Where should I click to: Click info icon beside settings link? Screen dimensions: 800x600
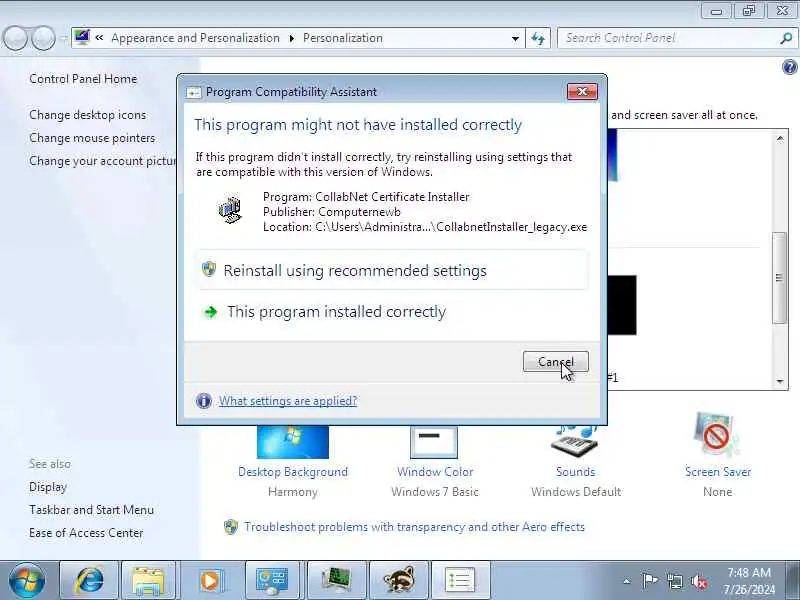pos(204,401)
